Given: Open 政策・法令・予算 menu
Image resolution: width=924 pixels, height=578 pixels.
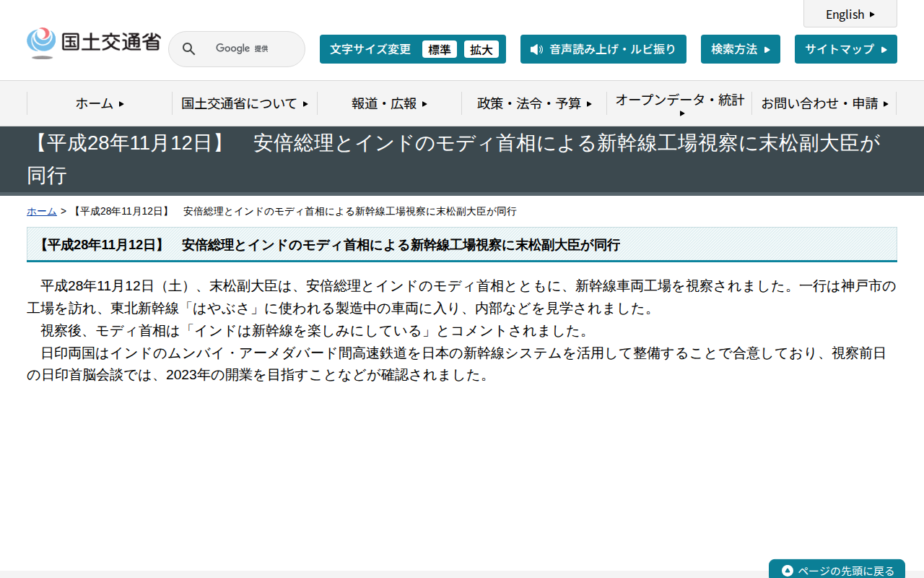Looking at the screenshot, I should (x=534, y=103).
